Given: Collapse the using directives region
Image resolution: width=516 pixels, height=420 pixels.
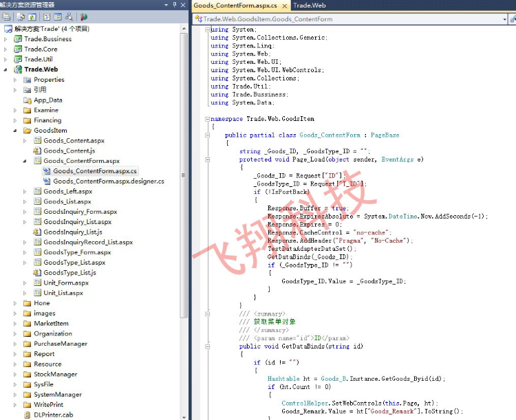Looking at the screenshot, I should pos(207,30).
